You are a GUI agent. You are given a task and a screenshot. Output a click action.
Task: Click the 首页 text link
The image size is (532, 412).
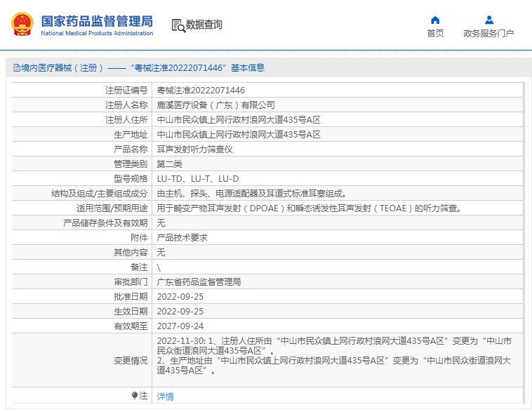coord(435,33)
